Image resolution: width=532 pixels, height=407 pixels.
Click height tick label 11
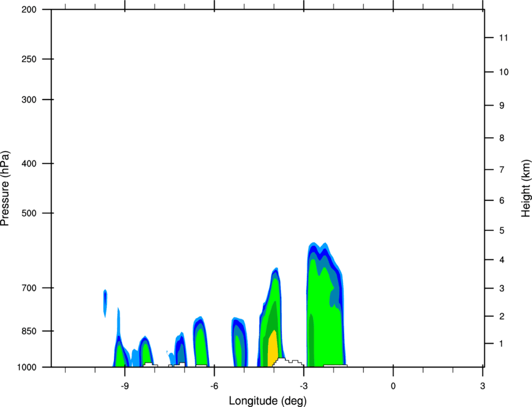click(503, 38)
